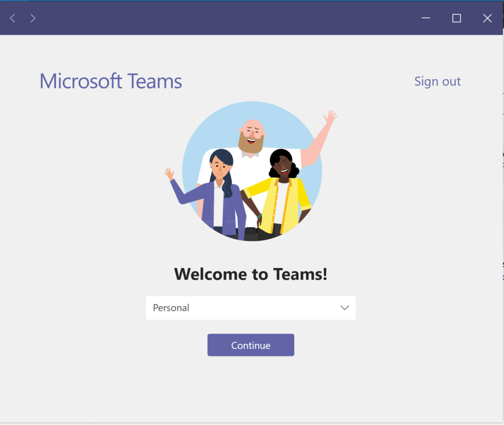This screenshot has width=504, height=425.
Task: Open the Personal account type dropdown
Action: (x=251, y=308)
